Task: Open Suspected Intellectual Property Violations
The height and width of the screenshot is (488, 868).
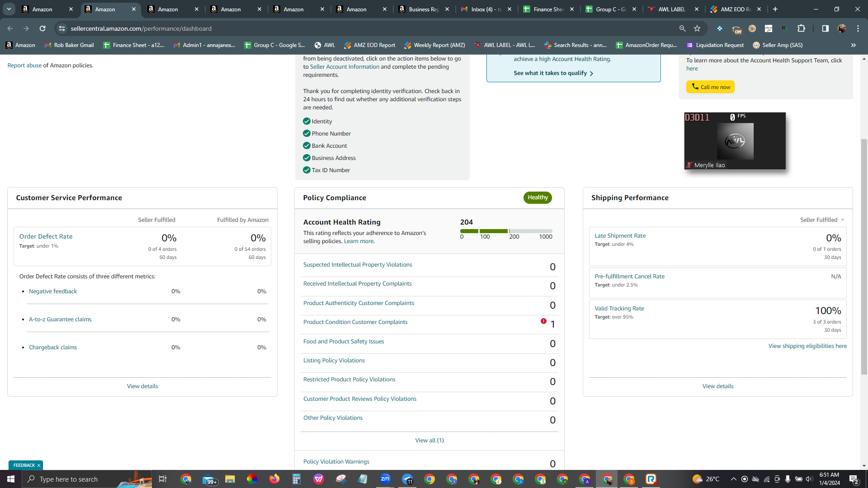Action: (358, 265)
